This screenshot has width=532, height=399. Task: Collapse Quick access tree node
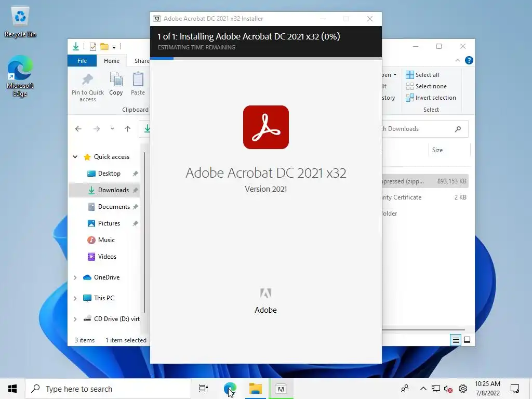75,157
